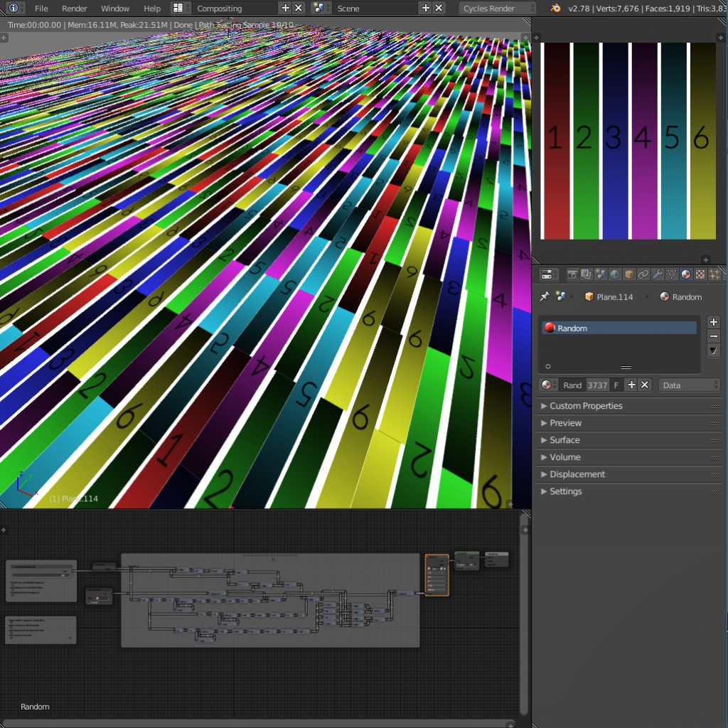Click the Rand 3737 value field

coord(598,385)
